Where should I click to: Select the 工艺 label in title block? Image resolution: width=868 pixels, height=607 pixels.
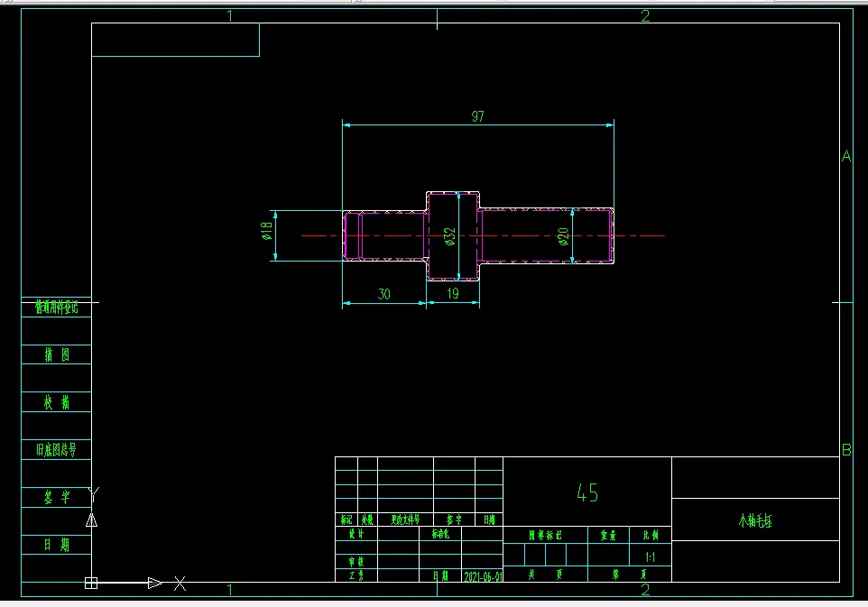pyautogui.click(x=356, y=575)
